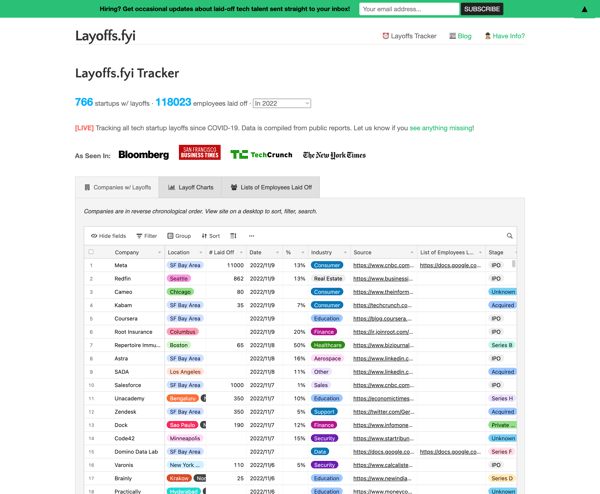Click the TechCrunch logo

(261, 155)
